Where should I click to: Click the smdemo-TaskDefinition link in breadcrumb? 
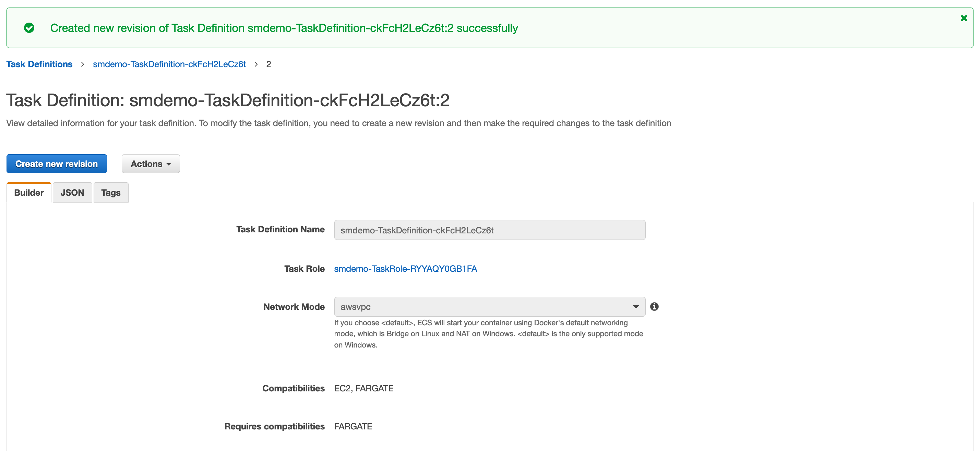coord(169,64)
